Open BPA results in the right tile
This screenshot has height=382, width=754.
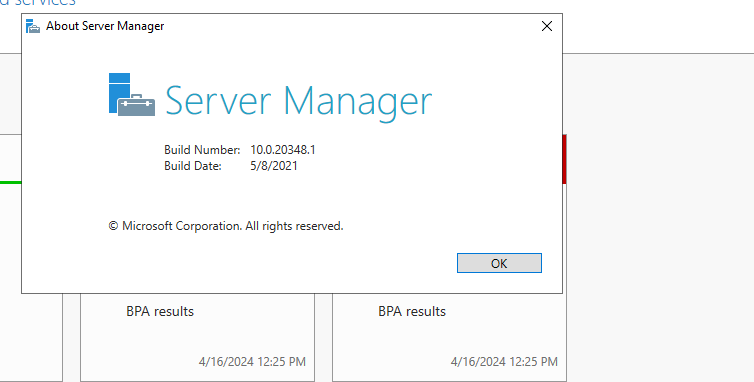(412, 311)
